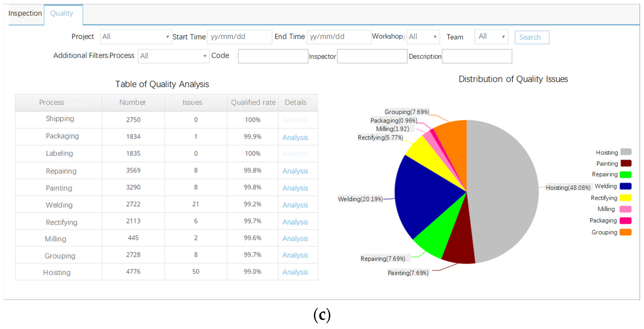The width and height of the screenshot is (644, 329).
Task: Open the Team dropdown
Action: click(491, 37)
